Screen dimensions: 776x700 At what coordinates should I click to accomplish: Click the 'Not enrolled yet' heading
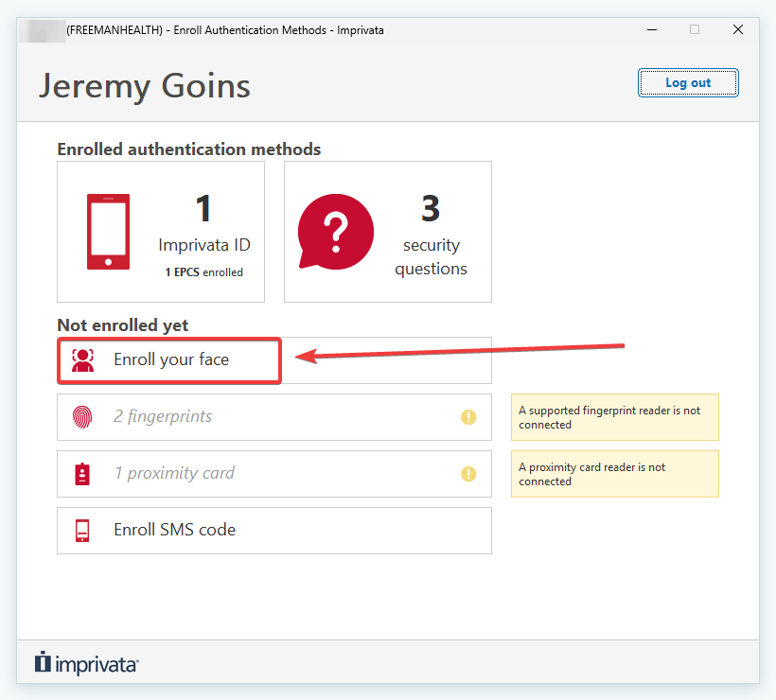123,325
